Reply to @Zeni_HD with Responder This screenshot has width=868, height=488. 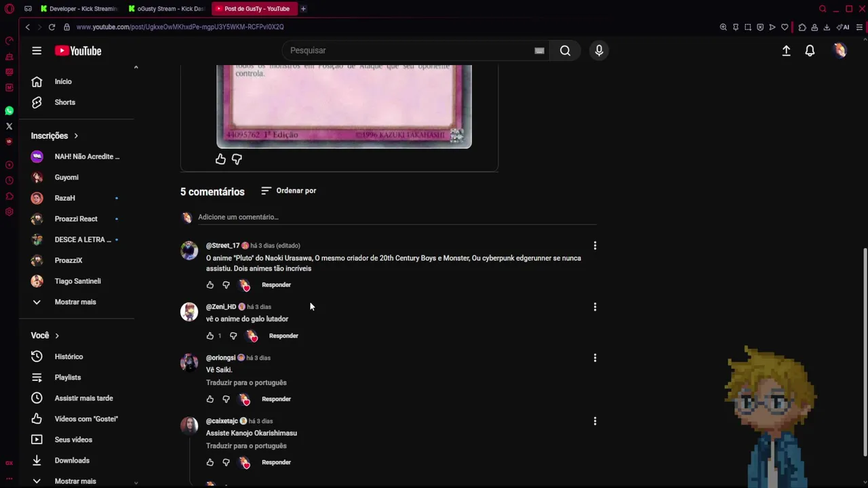[283, 336]
